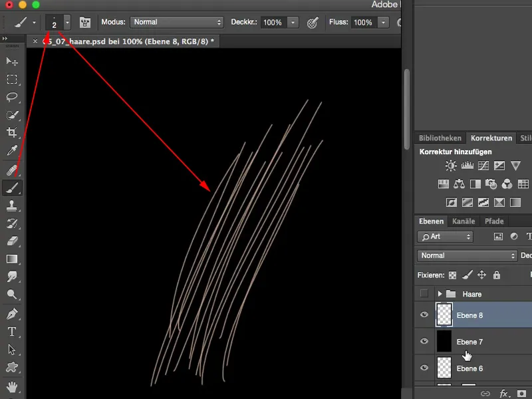This screenshot has height=399, width=532.
Task: Add Gradient Map adjustment
Action: tap(515, 203)
